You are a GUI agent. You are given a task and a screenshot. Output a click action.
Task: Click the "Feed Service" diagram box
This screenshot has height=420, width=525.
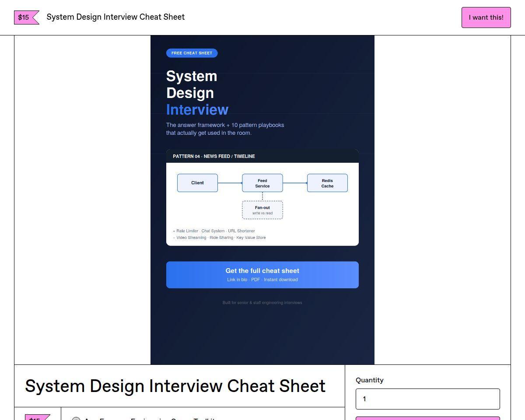[262, 183]
